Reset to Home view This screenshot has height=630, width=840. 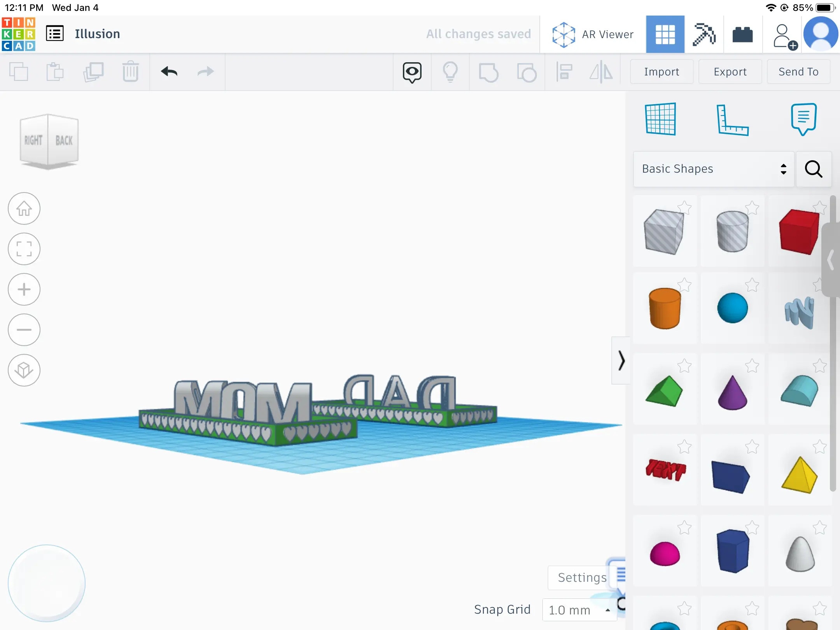(x=24, y=208)
